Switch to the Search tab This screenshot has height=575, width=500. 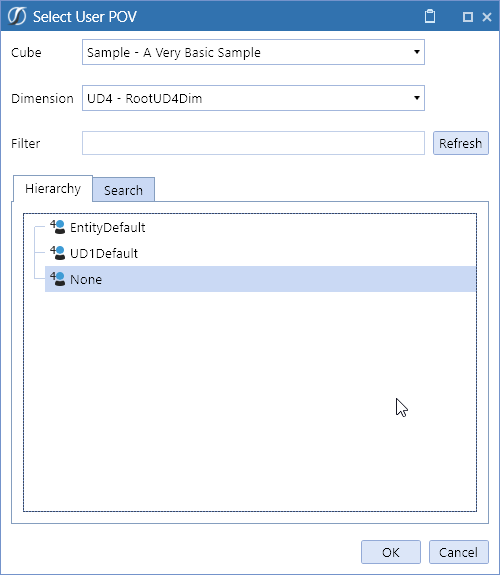pyautogui.click(x=123, y=190)
